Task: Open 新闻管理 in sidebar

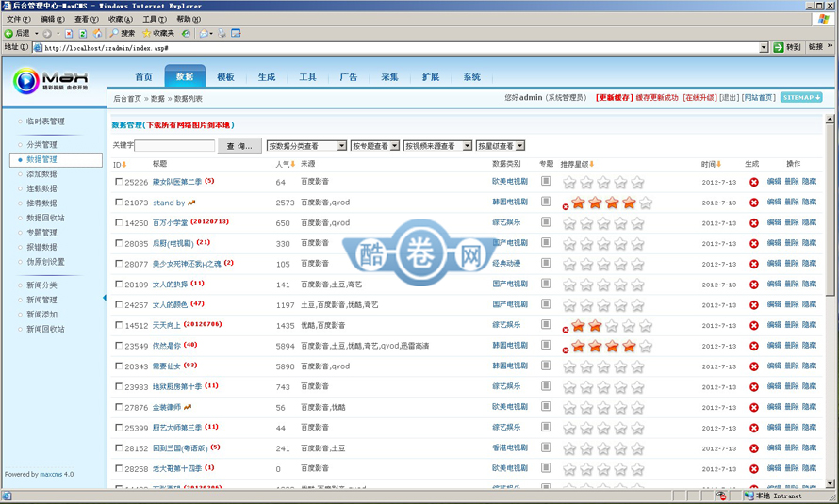Action: coord(41,300)
